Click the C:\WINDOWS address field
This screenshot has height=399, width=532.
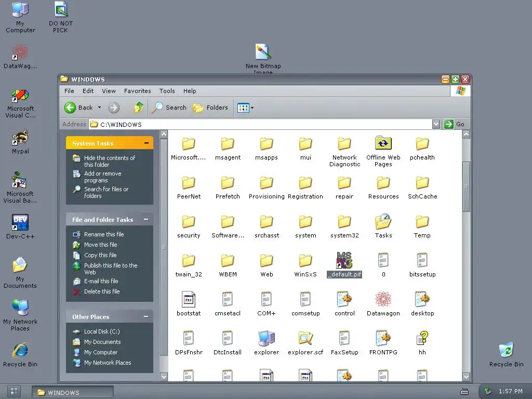click(x=260, y=124)
